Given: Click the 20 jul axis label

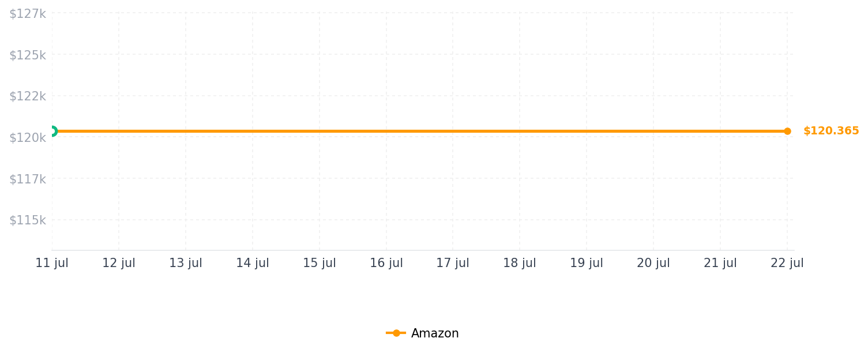Looking at the screenshot, I should click(653, 263).
